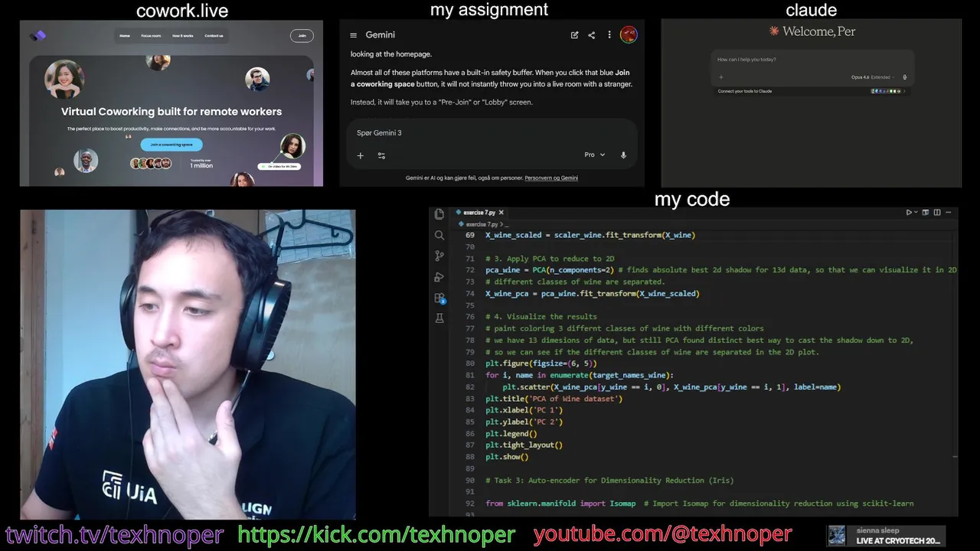
Task: Go to Home in cowork.live nav
Action: click(125, 36)
